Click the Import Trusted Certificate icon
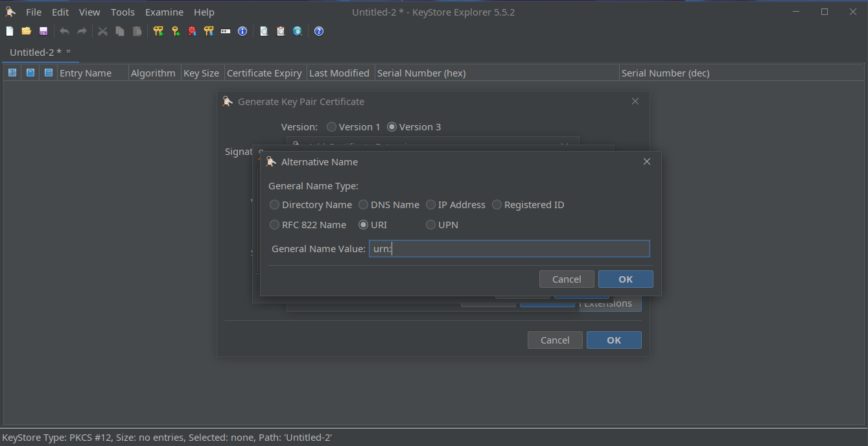The width and height of the screenshot is (868, 446). (192, 31)
